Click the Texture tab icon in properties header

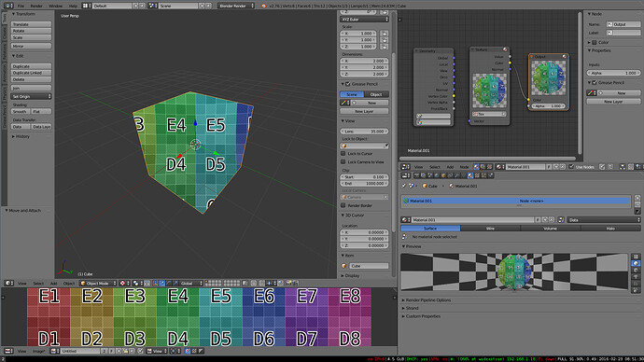click(x=477, y=175)
